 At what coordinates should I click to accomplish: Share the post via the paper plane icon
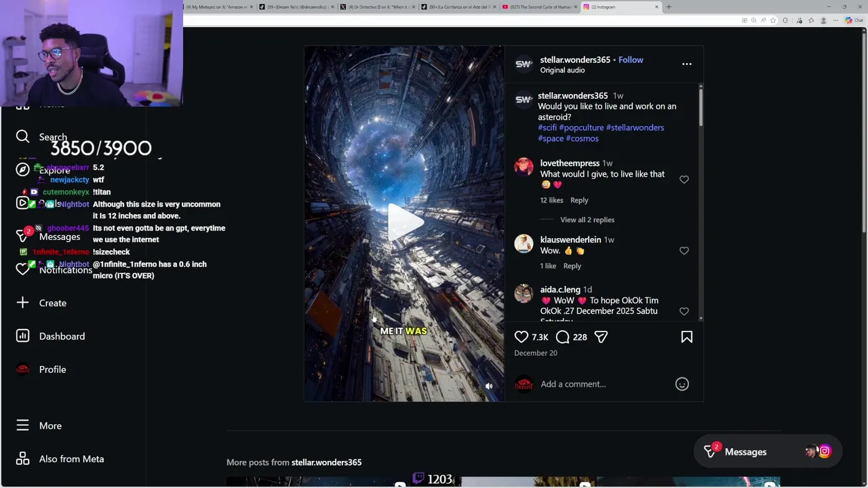(601, 337)
